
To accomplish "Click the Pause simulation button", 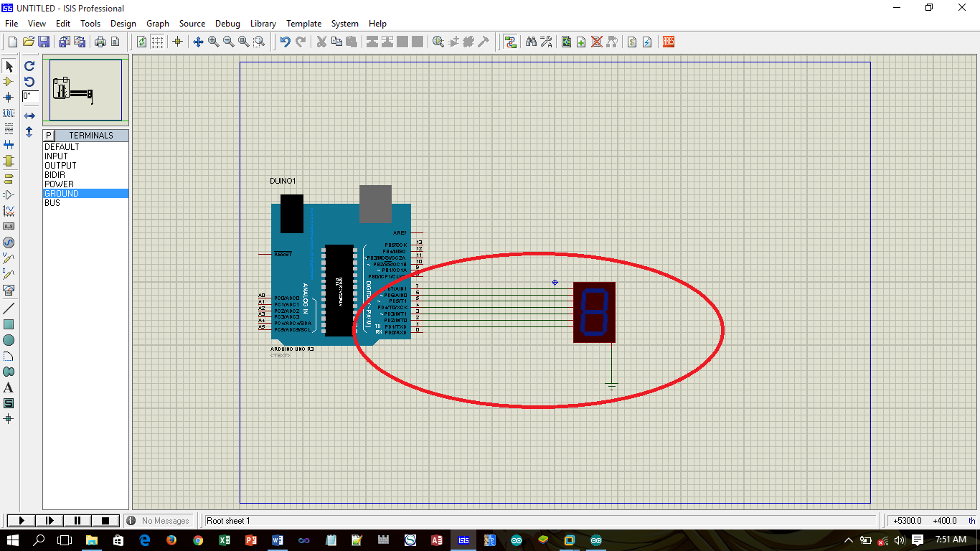I will (x=77, y=521).
